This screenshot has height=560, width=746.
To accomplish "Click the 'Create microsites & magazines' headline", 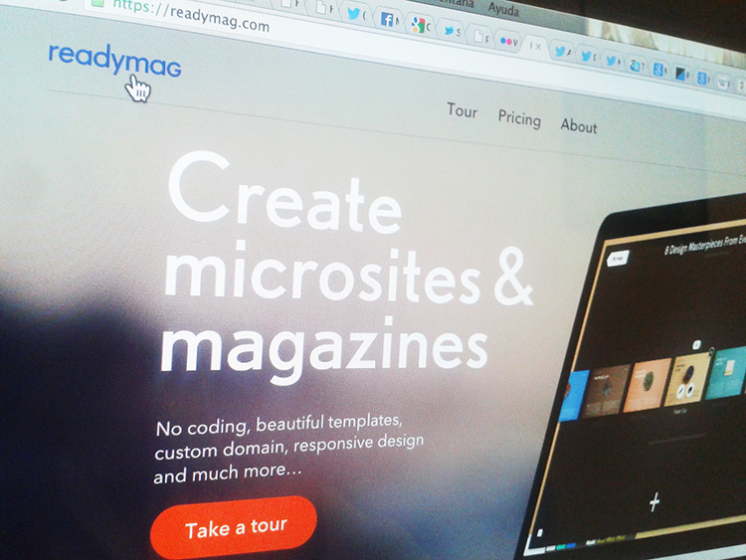I will (x=346, y=267).
